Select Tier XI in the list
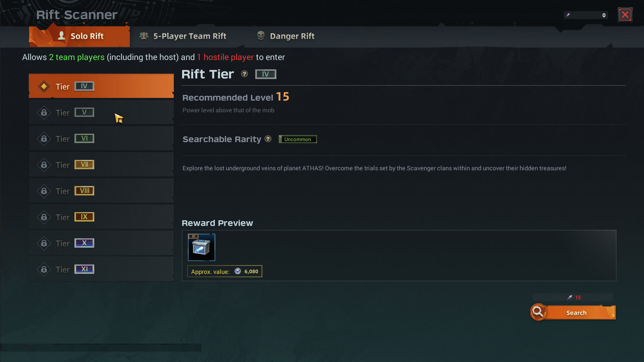The height and width of the screenshot is (362, 644). 101,269
